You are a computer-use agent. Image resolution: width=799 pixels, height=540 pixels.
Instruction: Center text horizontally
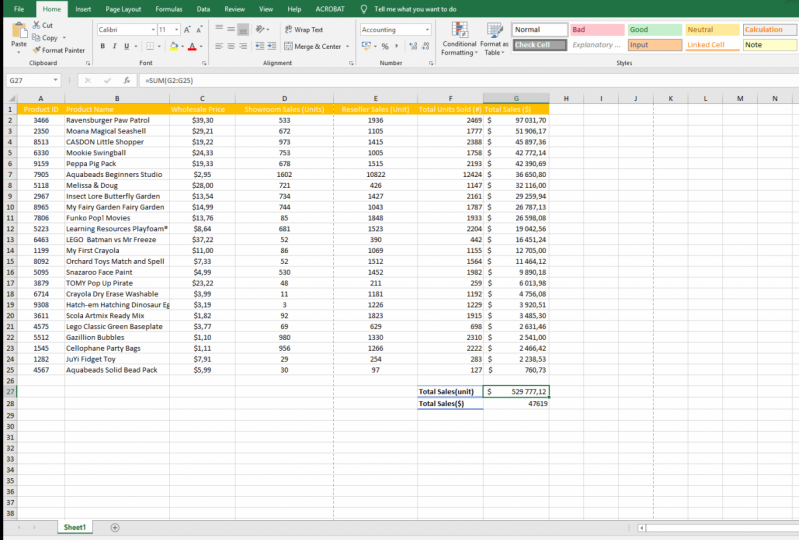click(x=231, y=46)
